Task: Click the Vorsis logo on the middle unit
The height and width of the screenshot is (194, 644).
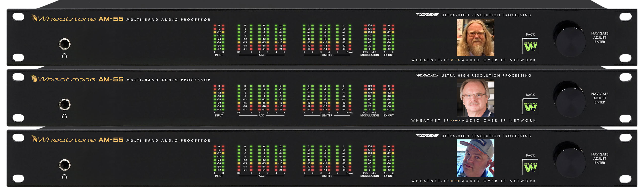Action: (427, 75)
